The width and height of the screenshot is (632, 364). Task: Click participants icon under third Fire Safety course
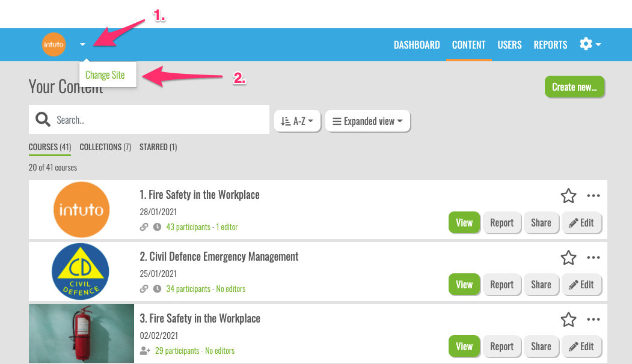pos(145,351)
